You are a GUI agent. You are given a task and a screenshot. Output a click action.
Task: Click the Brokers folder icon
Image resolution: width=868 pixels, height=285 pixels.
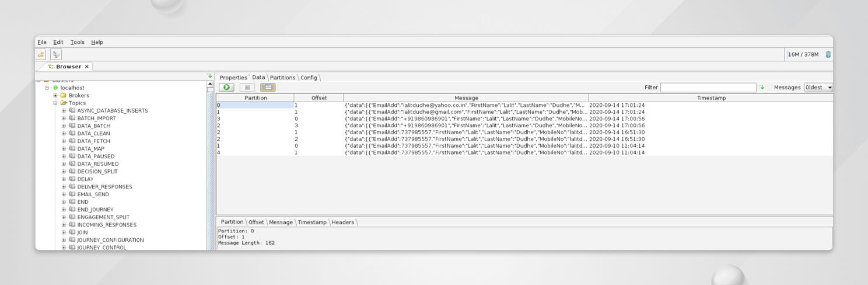tap(64, 95)
